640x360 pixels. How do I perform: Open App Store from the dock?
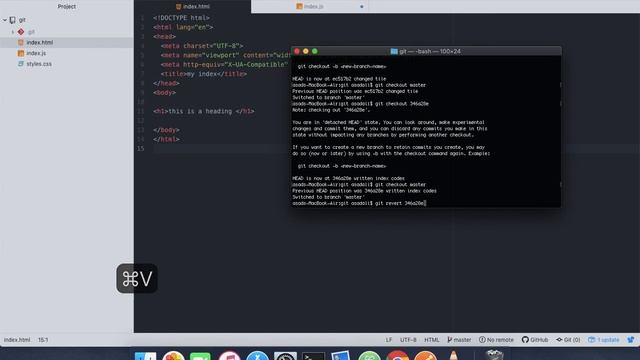pyautogui.click(x=258, y=356)
